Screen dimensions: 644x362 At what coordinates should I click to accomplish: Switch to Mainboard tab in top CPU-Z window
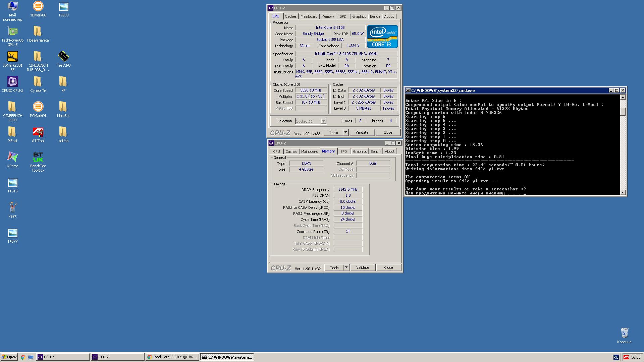click(x=309, y=16)
